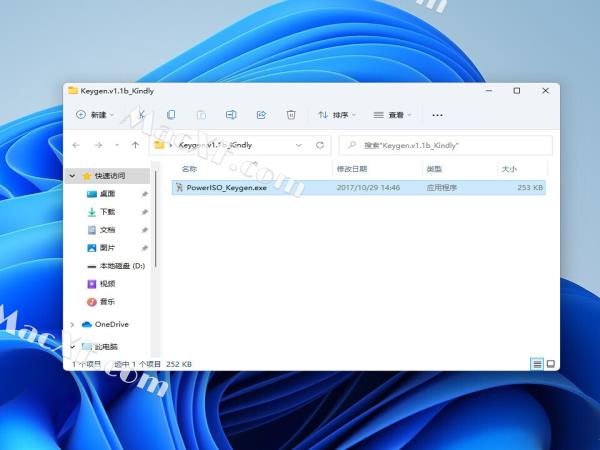Click the address bar path Keygen.v1.1b_Kindly
The image size is (600, 450).
tap(215, 145)
